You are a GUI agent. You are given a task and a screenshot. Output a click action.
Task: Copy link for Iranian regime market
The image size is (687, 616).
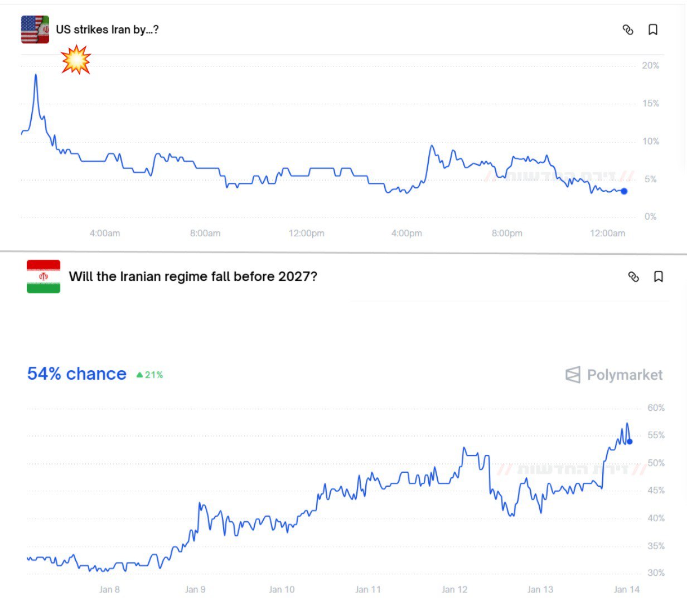pos(633,277)
